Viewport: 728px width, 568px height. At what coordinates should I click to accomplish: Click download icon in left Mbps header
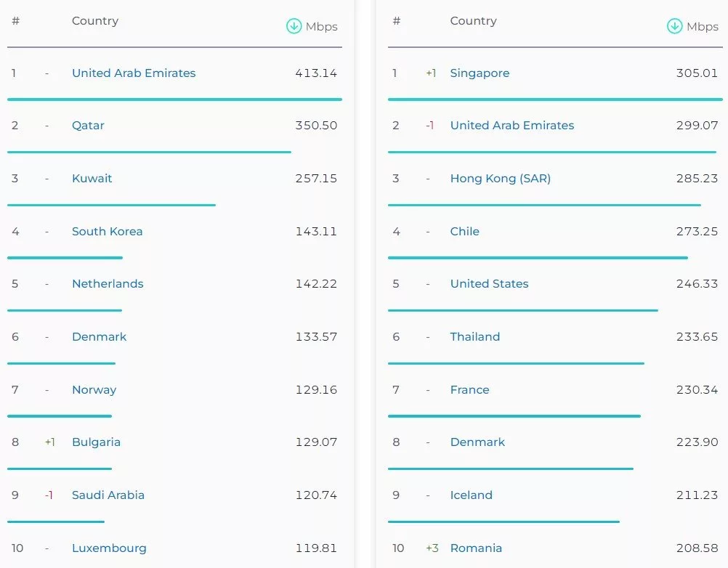294,27
